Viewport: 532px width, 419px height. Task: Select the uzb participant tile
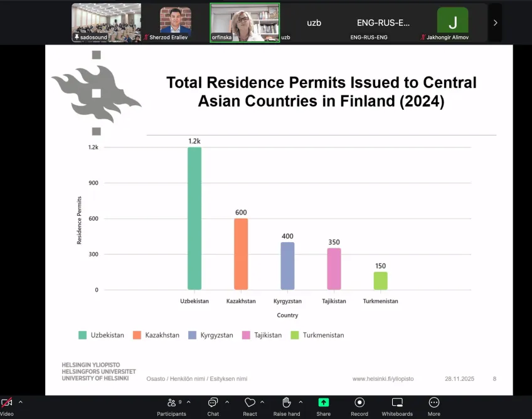(313, 23)
